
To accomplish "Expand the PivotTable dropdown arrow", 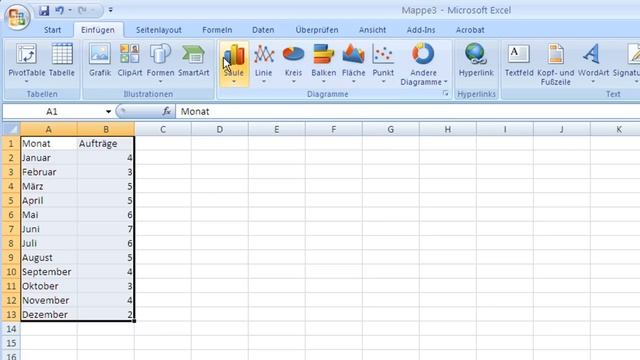I will (27, 82).
